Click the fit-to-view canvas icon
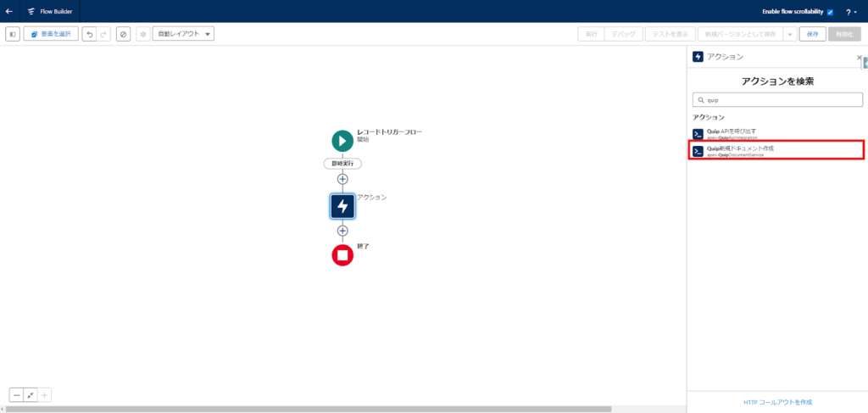The width and height of the screenshot is (868, 413). (31, 394)
